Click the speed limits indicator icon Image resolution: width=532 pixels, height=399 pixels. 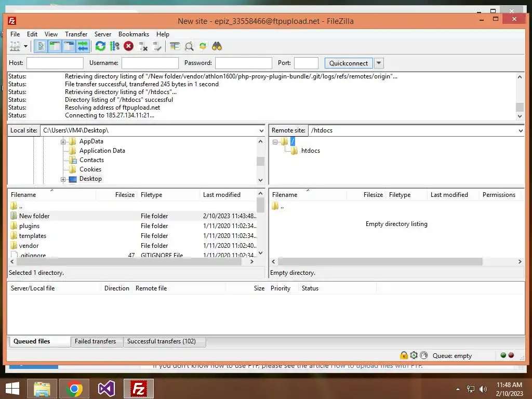click(424, 355)
